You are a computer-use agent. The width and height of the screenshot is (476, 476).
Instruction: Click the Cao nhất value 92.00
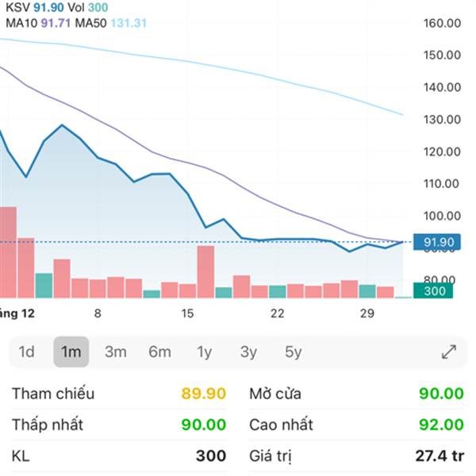point(443,424)
